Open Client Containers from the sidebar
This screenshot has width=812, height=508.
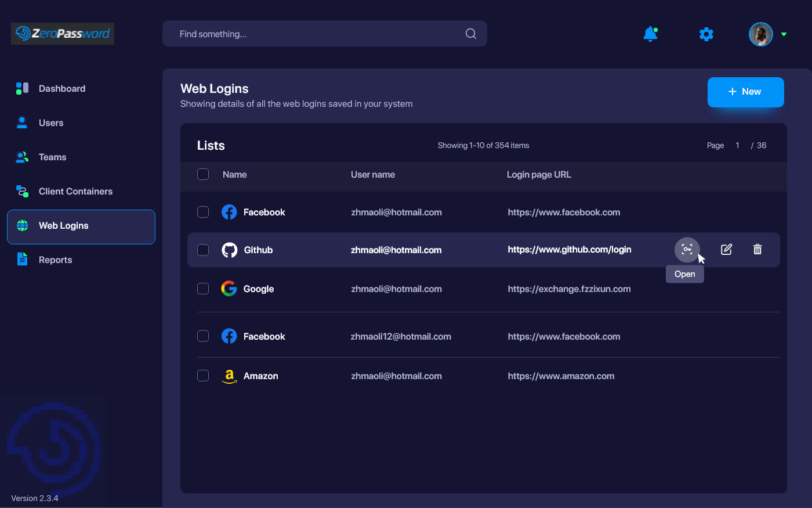[x=75, y=191]
